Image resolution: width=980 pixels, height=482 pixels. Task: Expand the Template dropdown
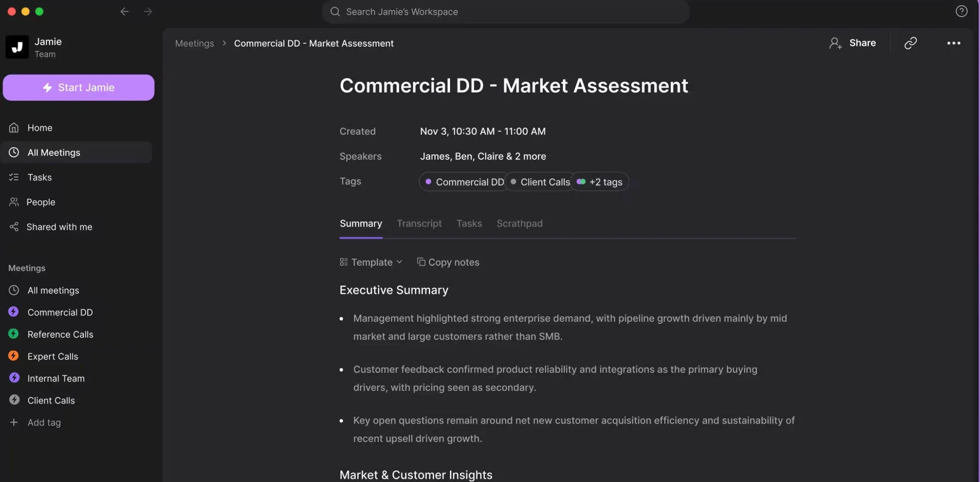point(371,262)
